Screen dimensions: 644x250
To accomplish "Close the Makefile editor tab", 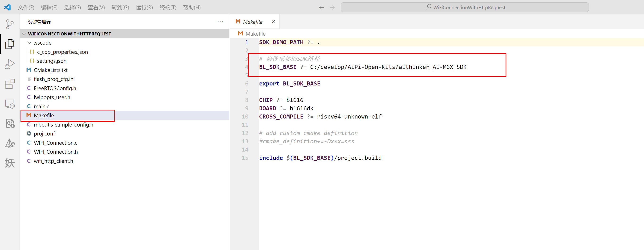I will pos(273,22).
